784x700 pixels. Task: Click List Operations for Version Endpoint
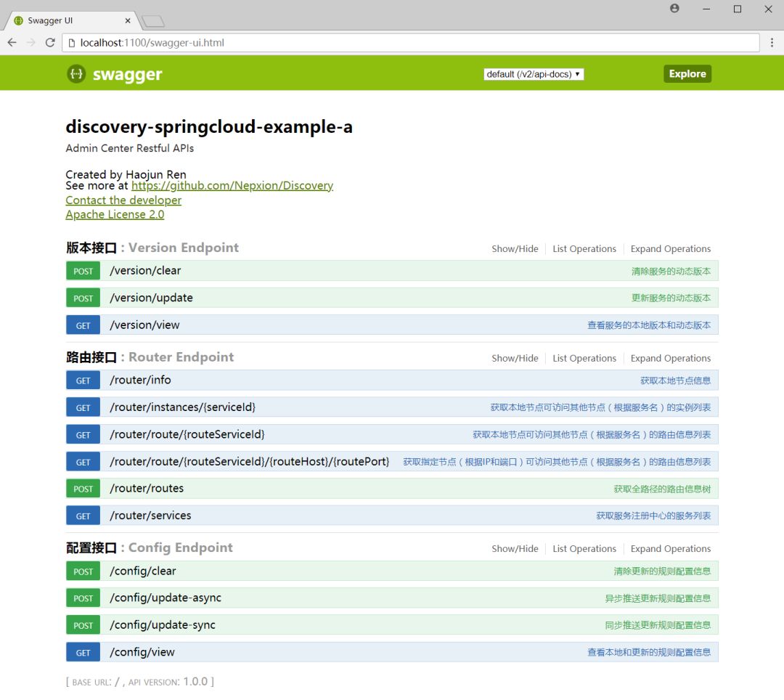click(584, 248)
